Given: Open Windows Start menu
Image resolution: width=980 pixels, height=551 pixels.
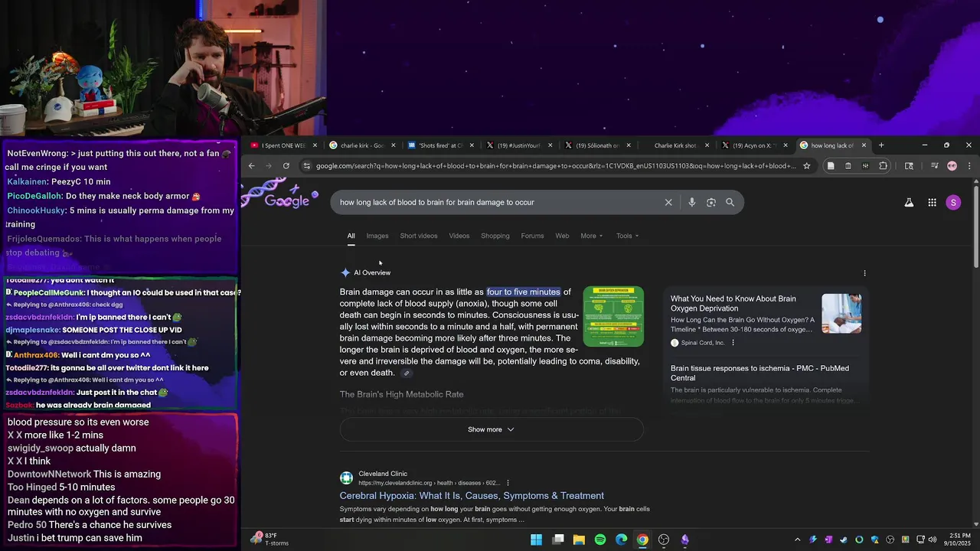Looking at the screenshot, I should [537, 540].
